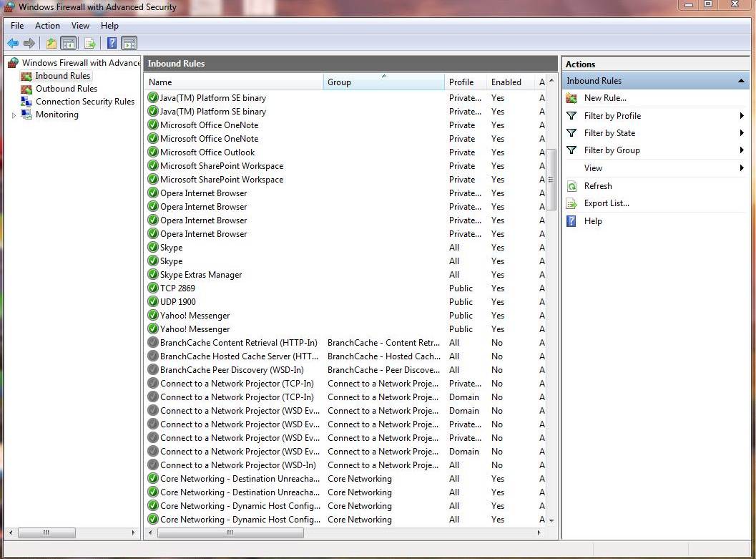Select Connect to a Network Projector (WSD-In) rule
This screenshot has height=559, width=756.
pos(238,465)
